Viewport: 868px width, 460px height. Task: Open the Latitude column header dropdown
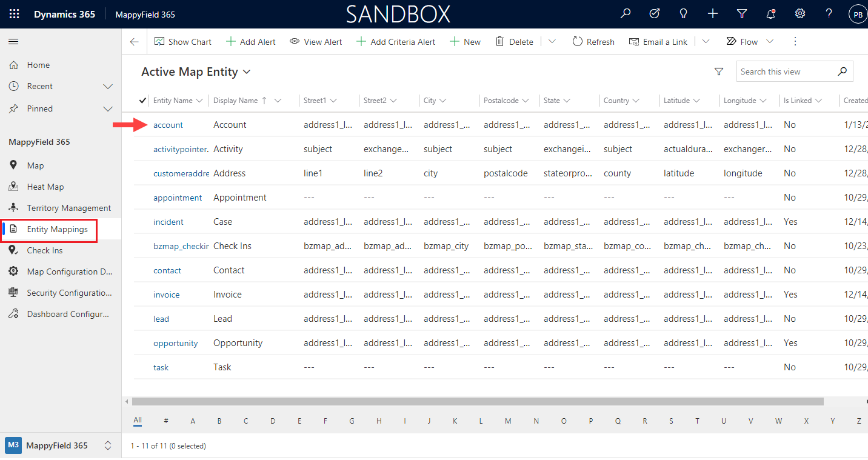click(696, 101)
